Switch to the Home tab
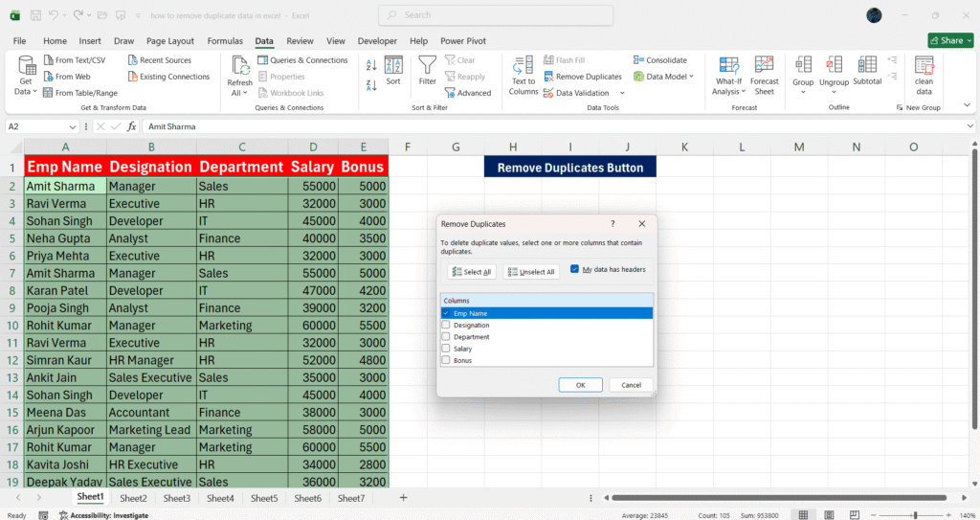 click(55, 40)
